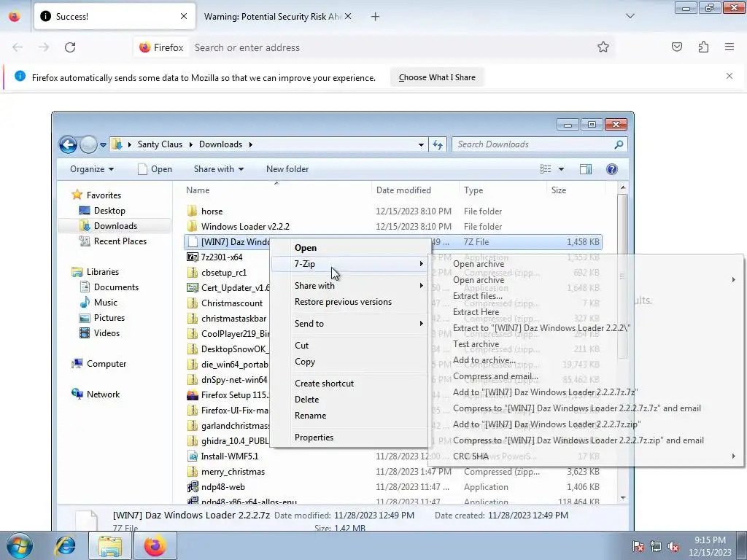Image resolution: width=747 pixels, height=560 pixels.
Task: Dismiss the Mozilla data notification bar
Action: 729,76
